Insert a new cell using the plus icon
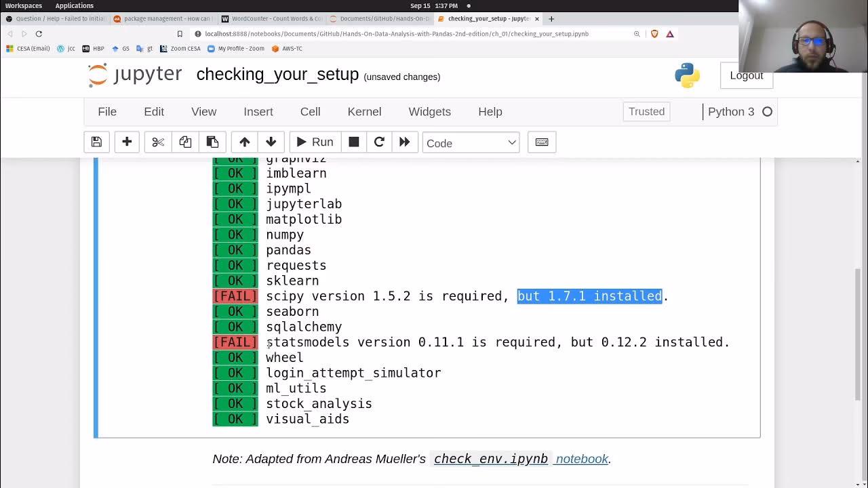 click(127, 142)
